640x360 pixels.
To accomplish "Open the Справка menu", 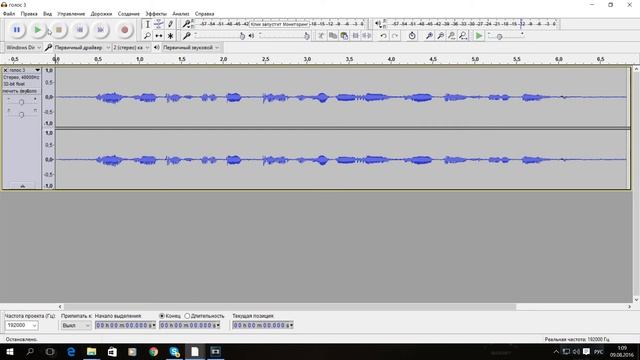I will pyautogui.click(x=204, y=14).
